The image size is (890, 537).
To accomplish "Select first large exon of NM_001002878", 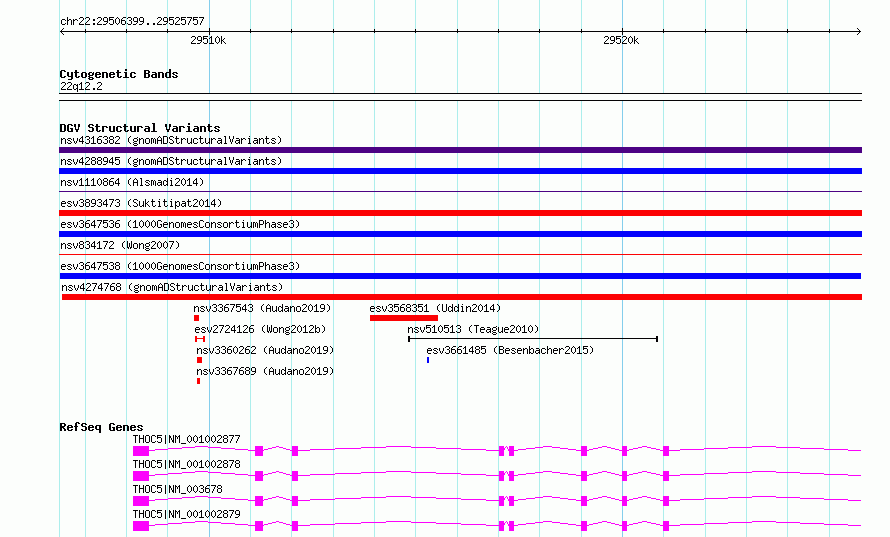I will click(141, 476).
